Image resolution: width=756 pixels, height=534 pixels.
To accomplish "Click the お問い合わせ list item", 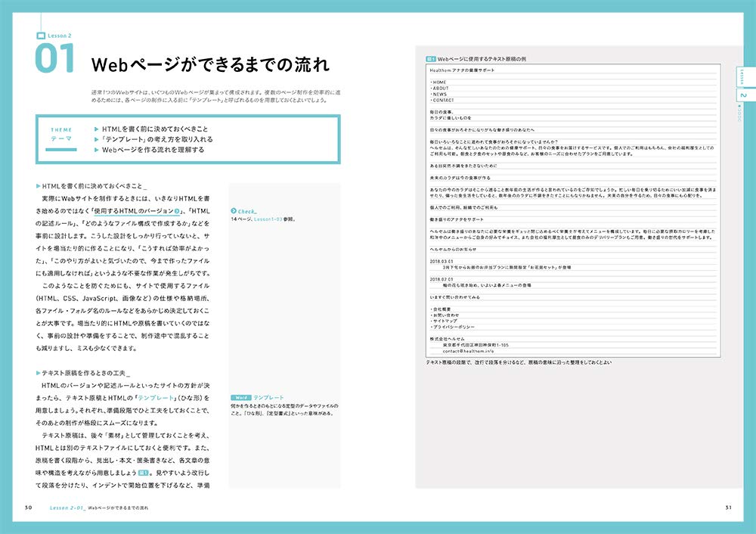I will [444, 315].
